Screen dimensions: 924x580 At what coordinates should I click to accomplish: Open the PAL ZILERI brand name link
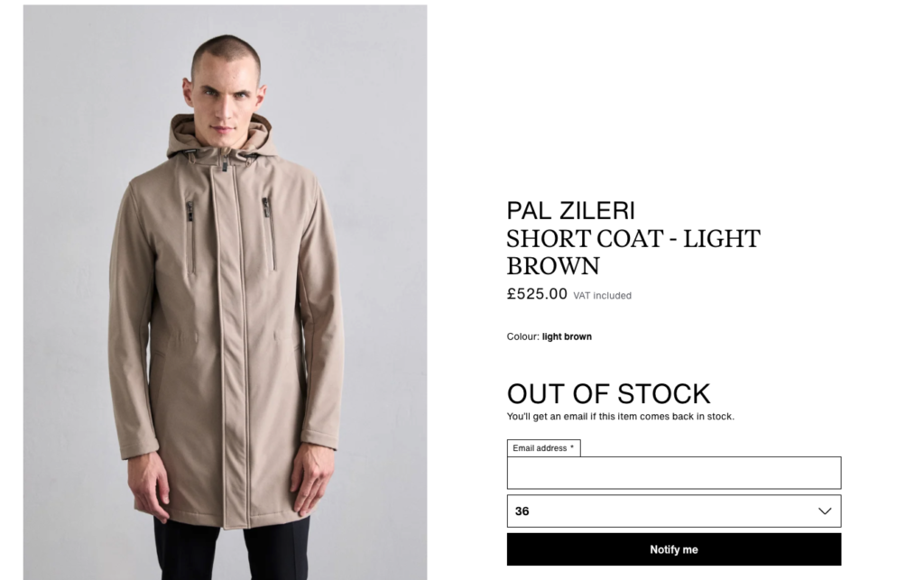[x=571, y=210]
